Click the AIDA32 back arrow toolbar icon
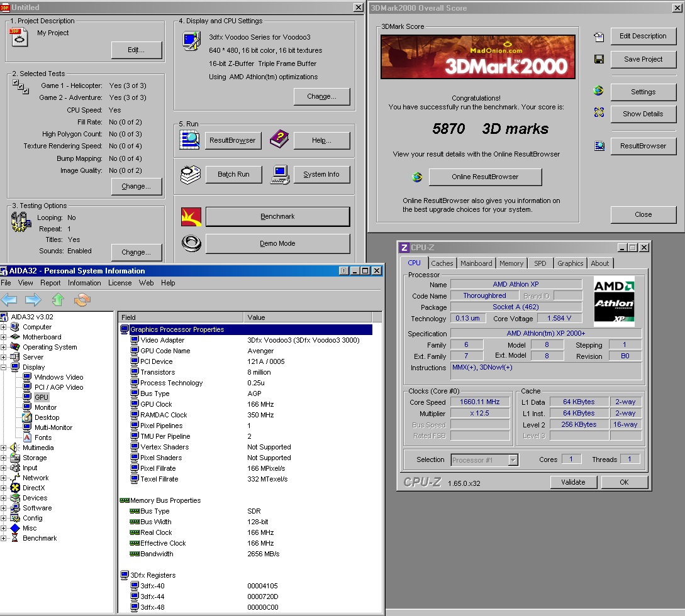Image resolution: width=685 pixels, height=616 pixels. point(9,300)
